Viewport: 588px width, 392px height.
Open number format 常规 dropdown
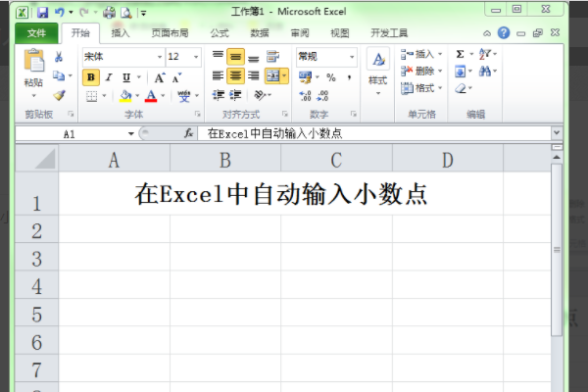(352, 57)
